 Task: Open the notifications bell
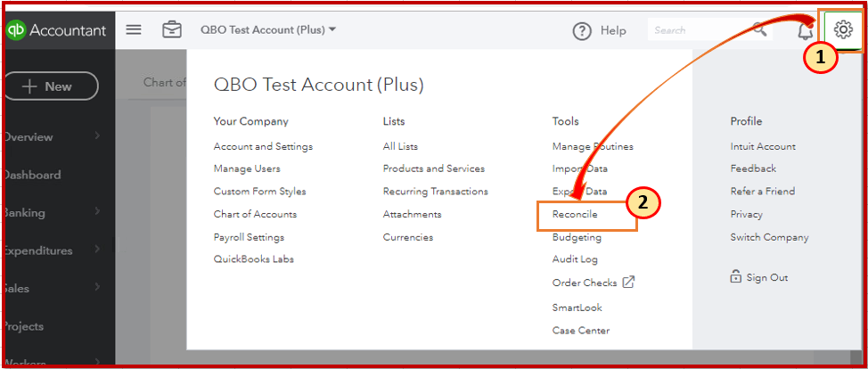click(804, 31)
